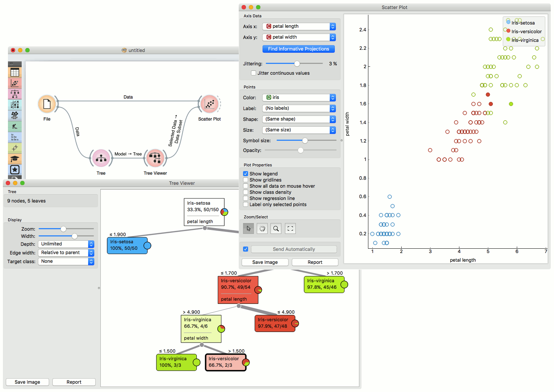
Task: Select the Iris-setosa leaf node in tree
Action: click(127, 245)
